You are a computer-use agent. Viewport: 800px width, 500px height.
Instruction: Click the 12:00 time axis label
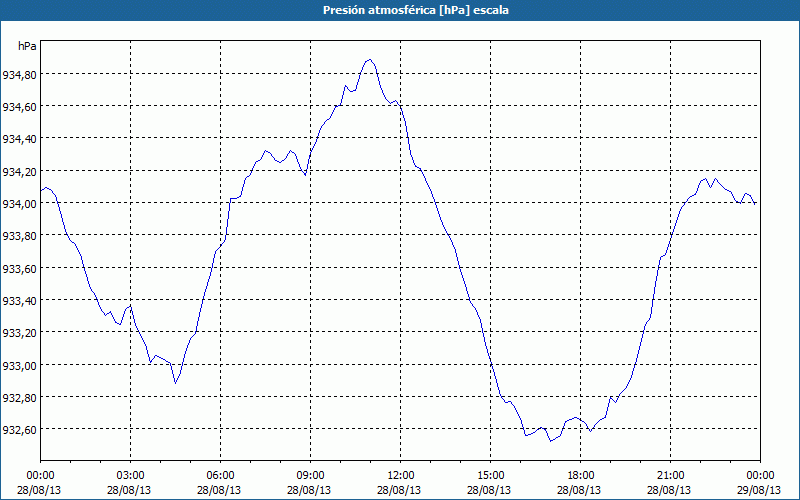click(x=401, y=476)
